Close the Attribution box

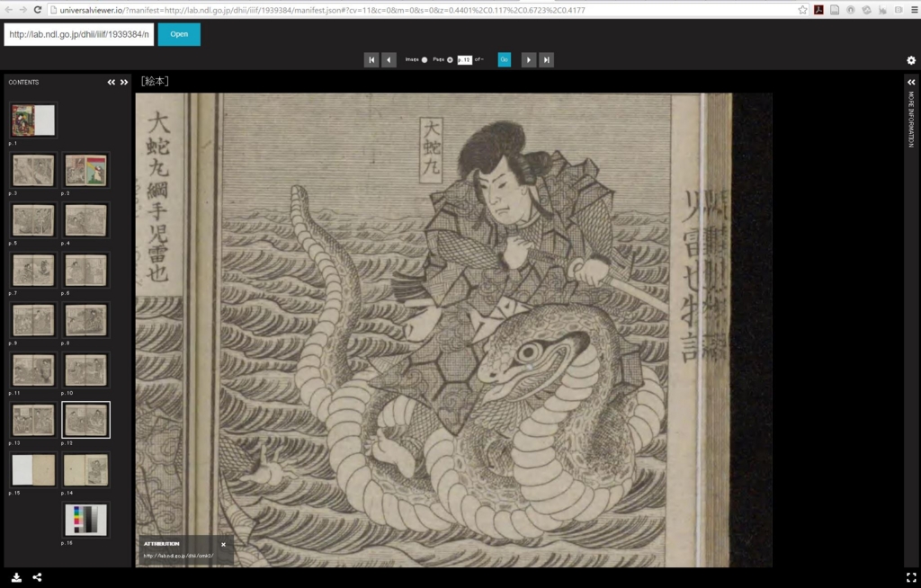(x=223, y=545)
